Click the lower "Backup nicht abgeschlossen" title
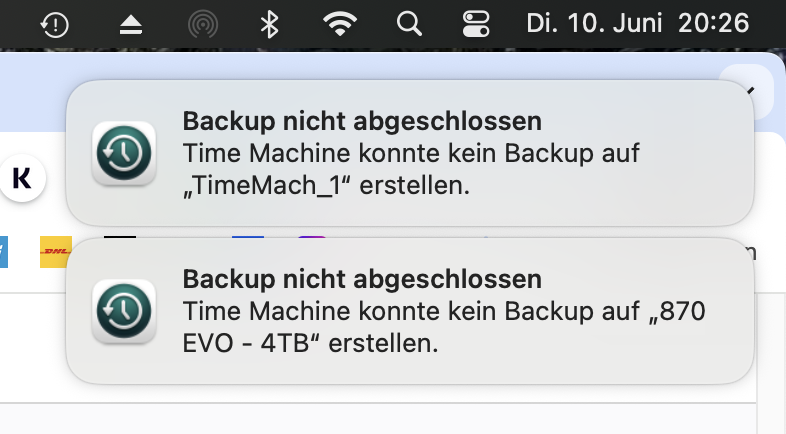 [362, 278]
